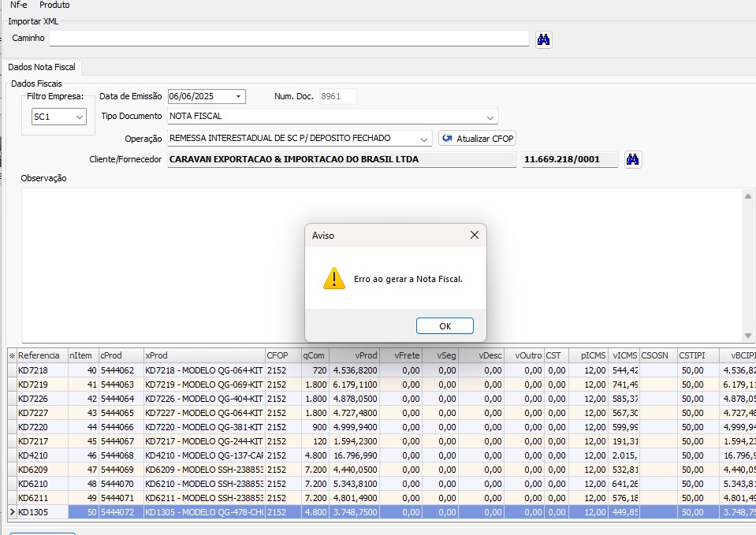Click the Referencia column header
The image size is (756, 535).
(x=39, y=355)
